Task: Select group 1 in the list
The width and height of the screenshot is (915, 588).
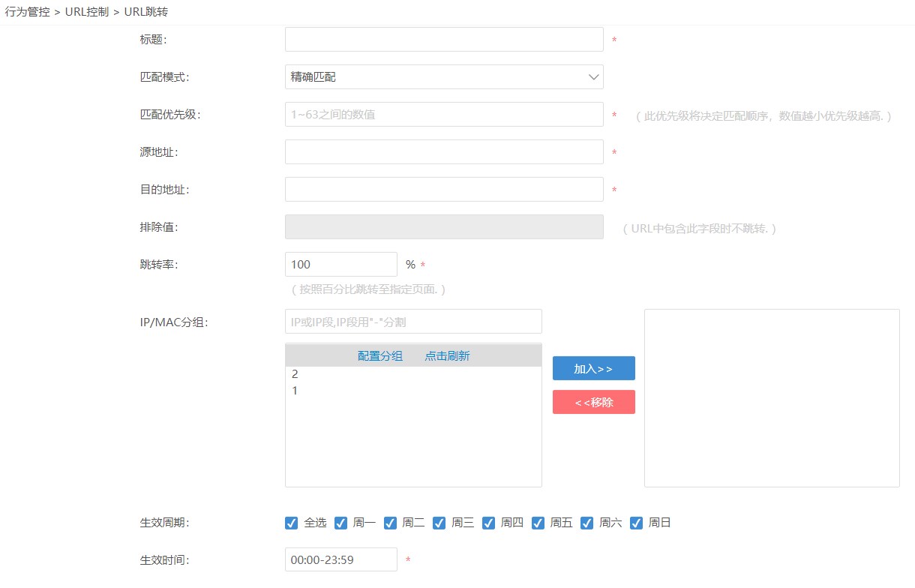Action: coord(295,391)
